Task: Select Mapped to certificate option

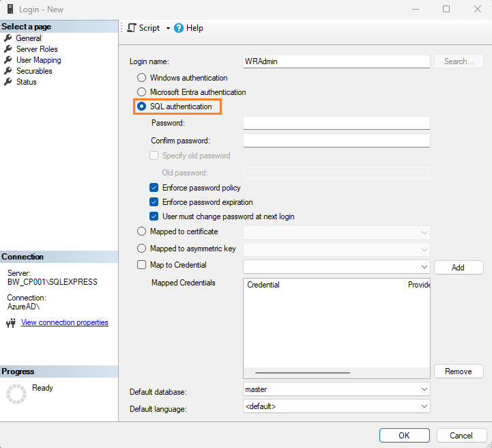Action: point(141,232)
